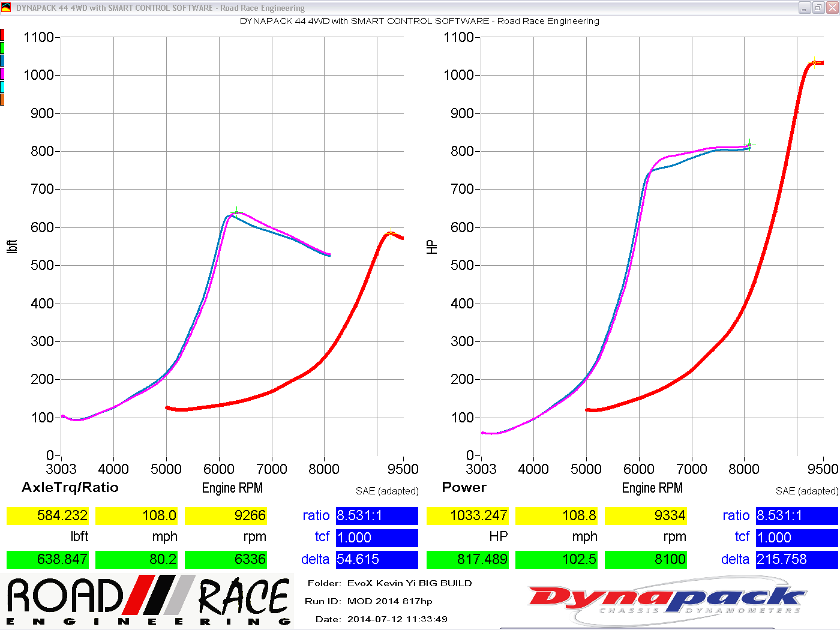
Task: Click the delta 54.615 field
Action: tap(377, 559)
